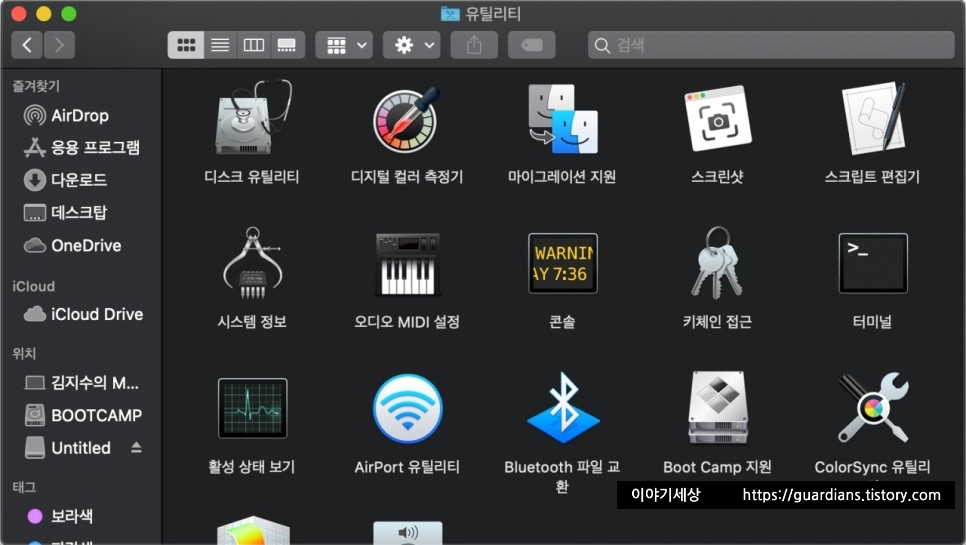Image resolution: width=966 pixels, height=545 pixels.
Task: Click the edit tags toolbar button
Action: point(532,45)
